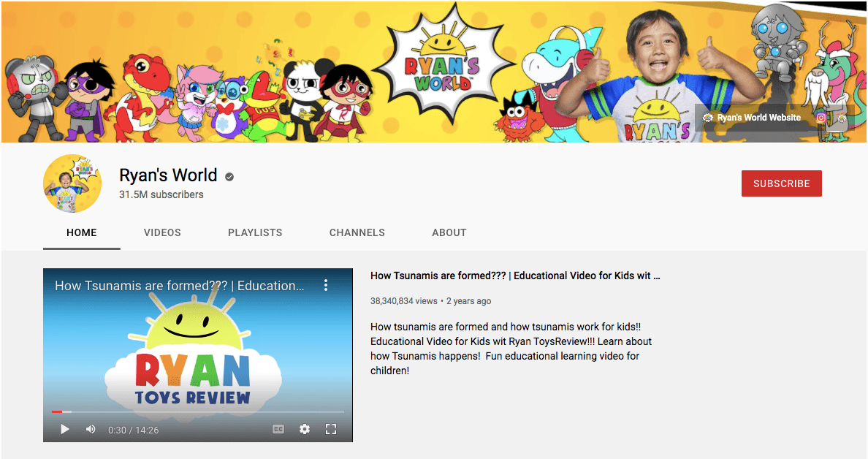Screen dimensions: 868x459
Task: Click the '31.5M subscribers' text
Action: pyautogui.click(x=161, y=194)
